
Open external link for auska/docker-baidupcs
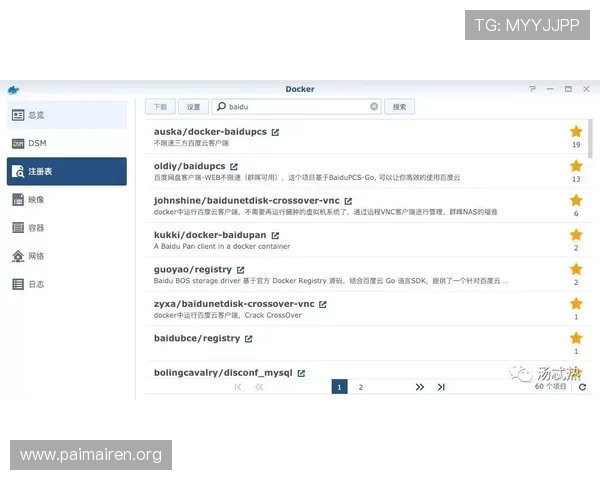[275, 132]
